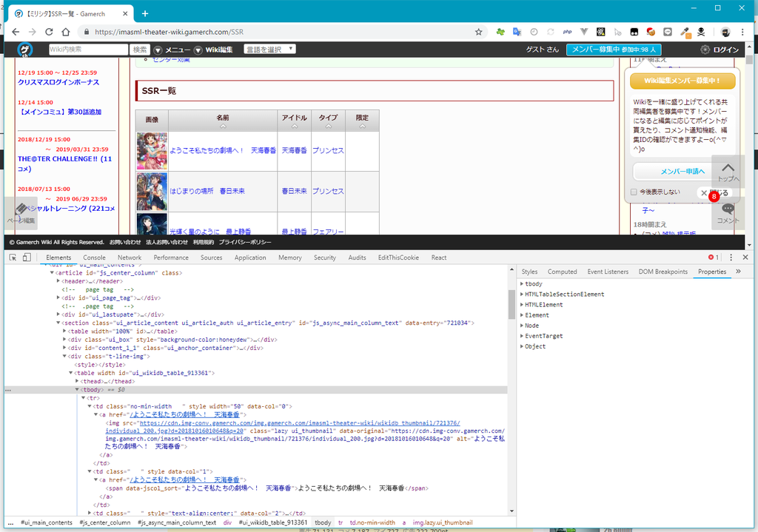Open the メニュー dropdown
Viewport: 758px width, 532px height.
172,50
